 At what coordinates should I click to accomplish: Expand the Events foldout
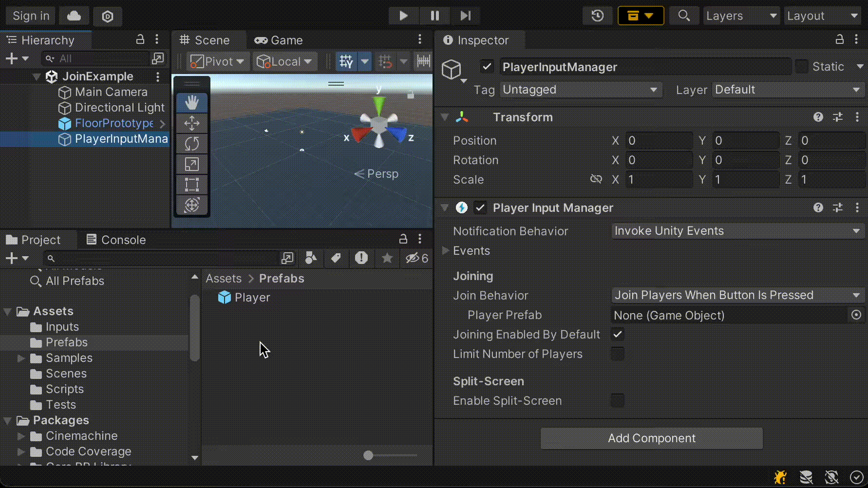(445, 250)
